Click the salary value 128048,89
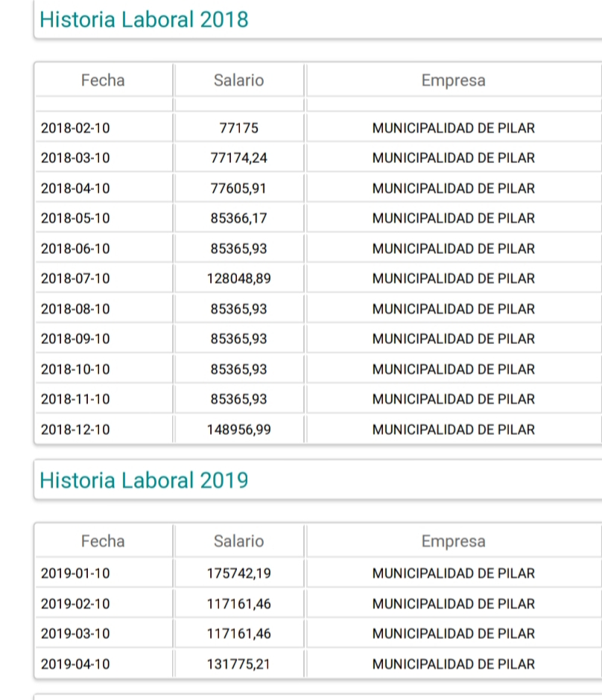This screenshot has width=602, height=700. click(x=238, y=279)
